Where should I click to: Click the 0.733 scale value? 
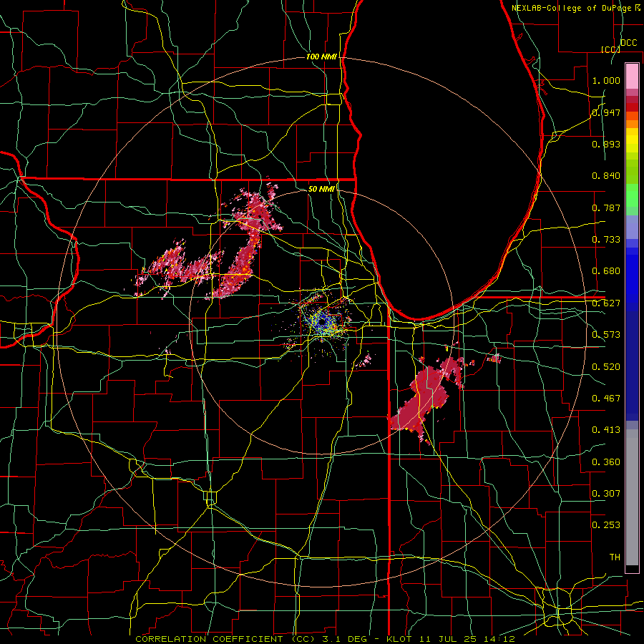pos(606,240)
